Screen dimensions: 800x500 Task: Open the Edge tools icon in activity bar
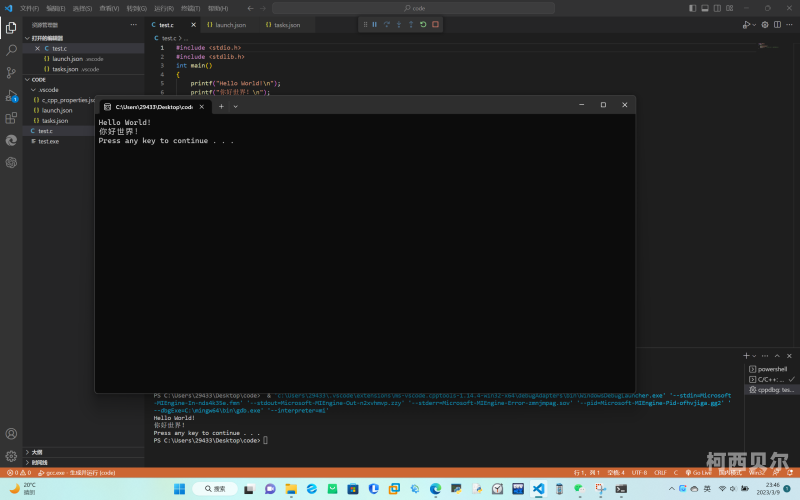tap(11, 140)
